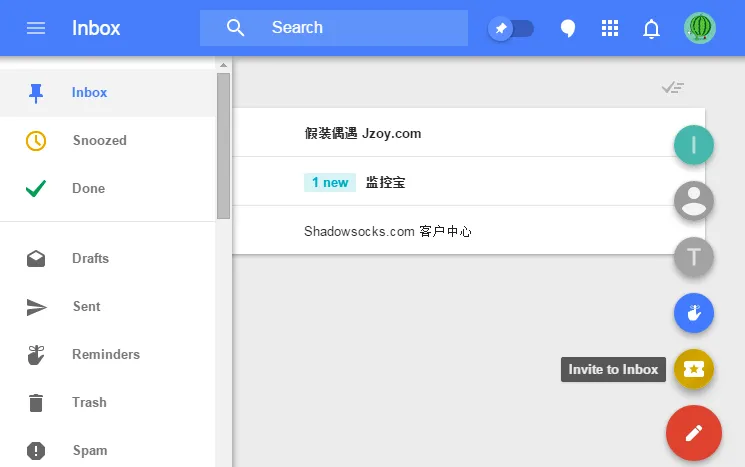Select Inbox in the sidebar
Screen dimensions: 745x467
(x=89, y=93)
